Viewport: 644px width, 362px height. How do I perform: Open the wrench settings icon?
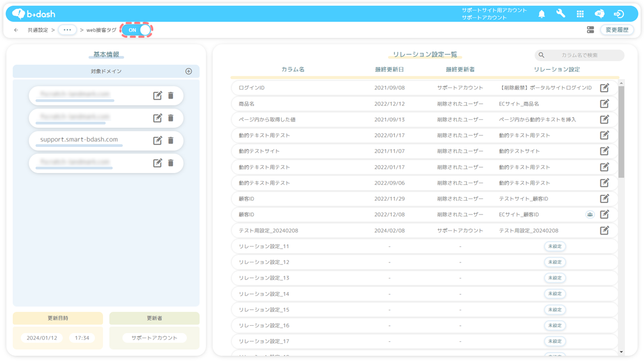pos(560,14)
